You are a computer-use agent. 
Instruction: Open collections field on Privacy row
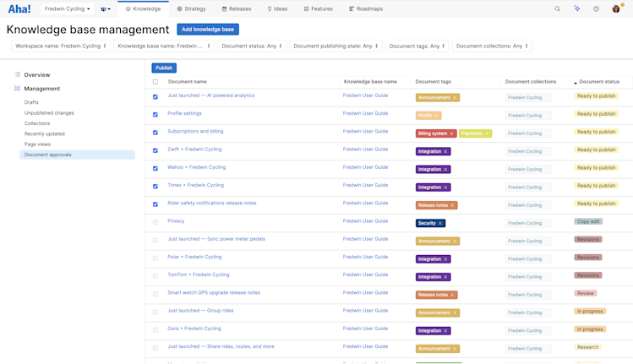[528, 223]
